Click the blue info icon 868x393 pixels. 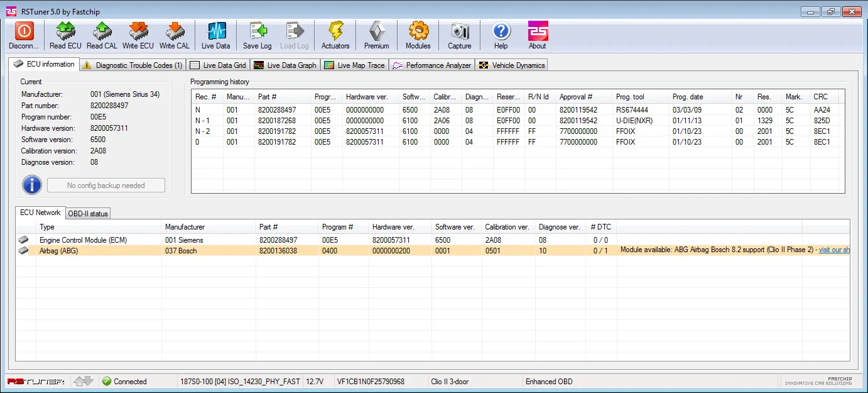click(32, 185)
